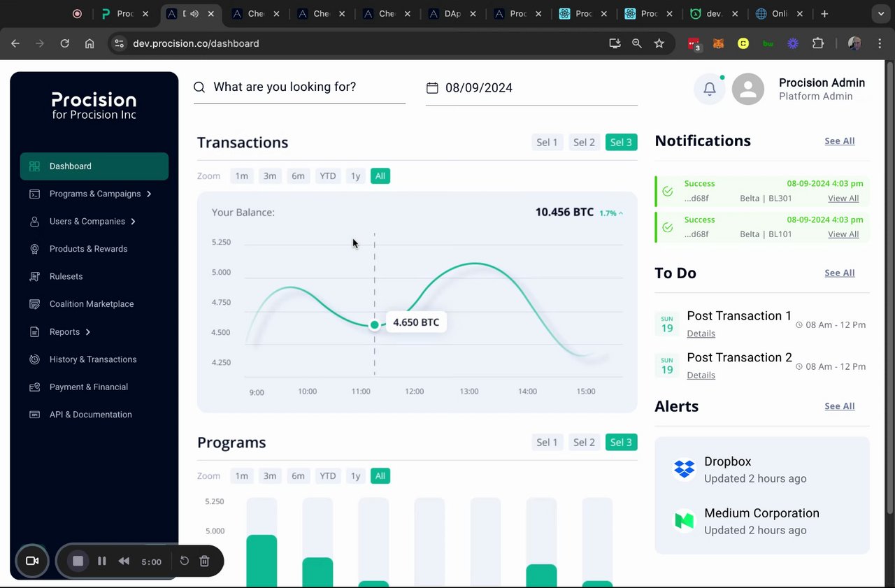
Task: Click See All for To Do
Action: point(840,273)
